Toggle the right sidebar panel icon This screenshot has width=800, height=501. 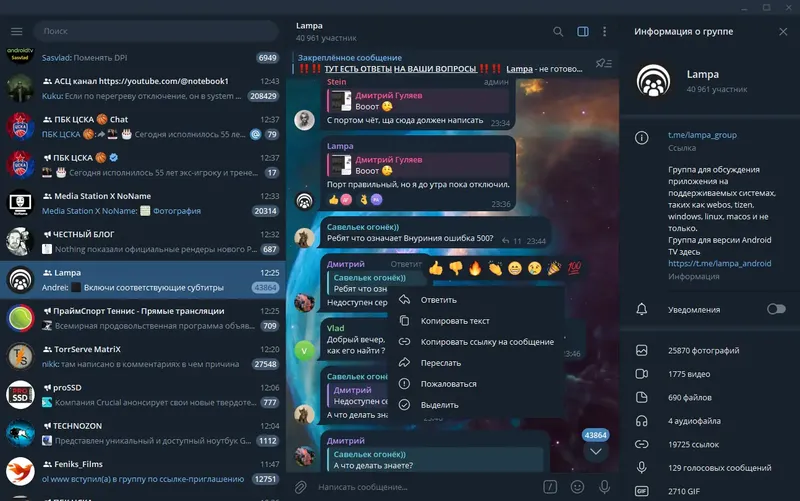583,32
